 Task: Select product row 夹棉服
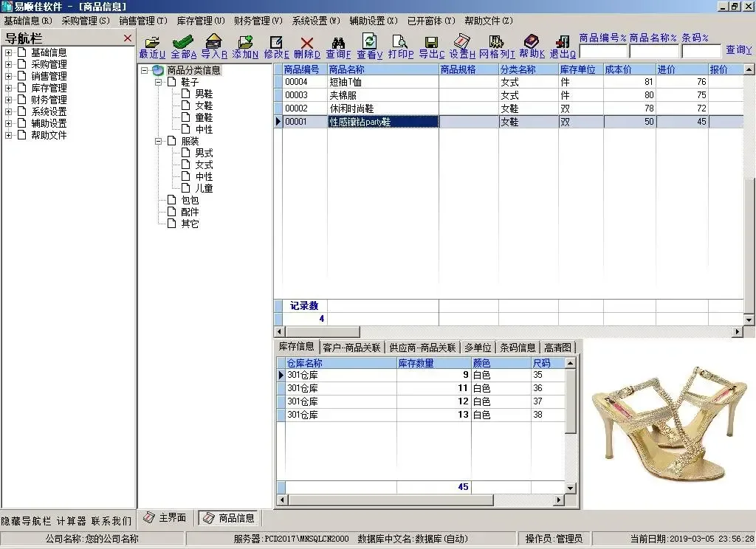[x=509, y=95]
